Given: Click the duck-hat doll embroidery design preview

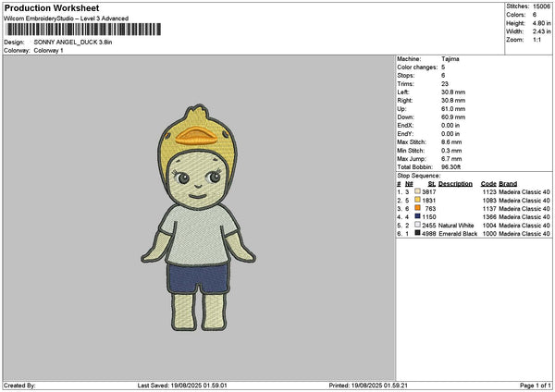Looking at the screenshot, I should pos(198,218).
